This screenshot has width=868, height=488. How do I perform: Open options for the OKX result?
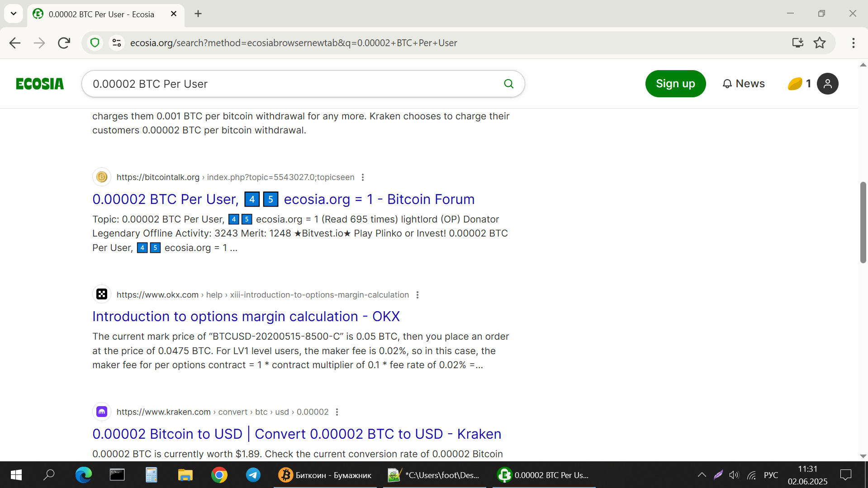(x=417, y=295)
